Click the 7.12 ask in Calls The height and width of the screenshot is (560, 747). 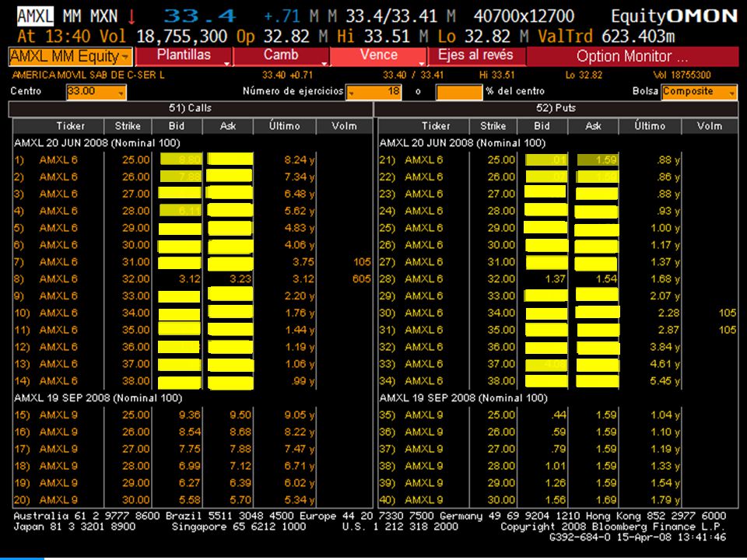tap(240, 466)
